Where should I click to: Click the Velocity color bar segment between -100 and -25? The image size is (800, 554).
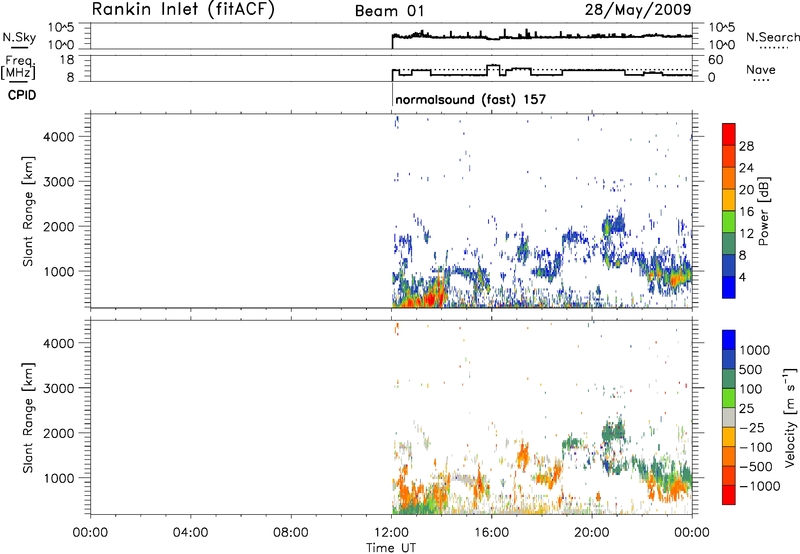(x=729, y=437)
